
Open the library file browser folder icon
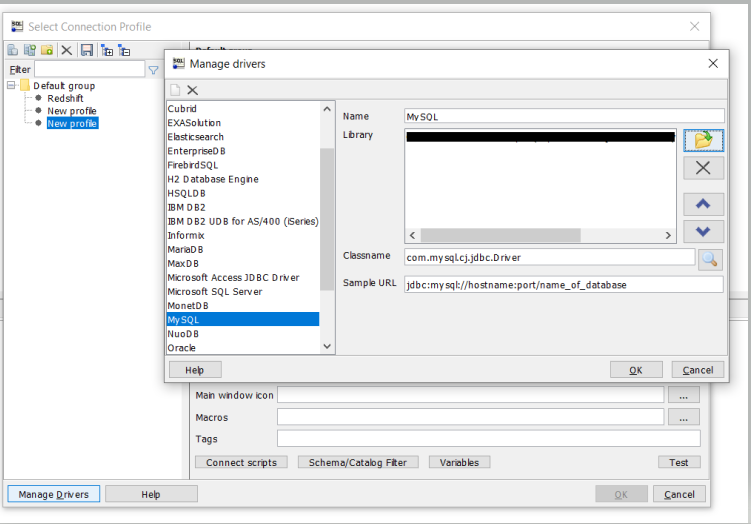click(703, 141)
